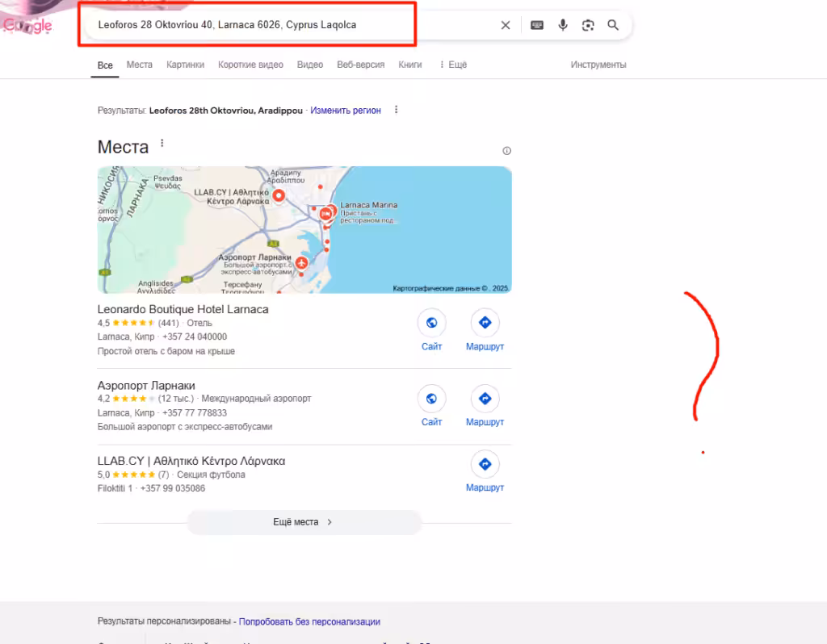Click the LLAB.CY map pin
Viewport: 827px width, 644px height.
pos(279,196)
